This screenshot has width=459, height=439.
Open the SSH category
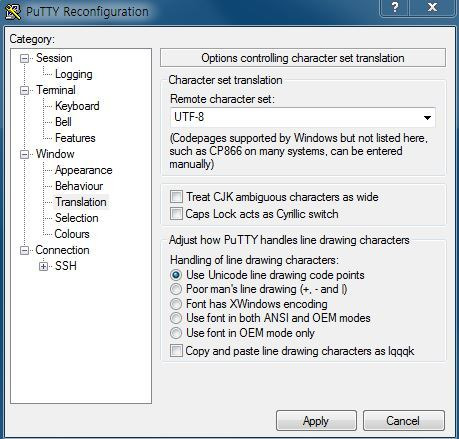pyautogui.click(x=66, y=266)
